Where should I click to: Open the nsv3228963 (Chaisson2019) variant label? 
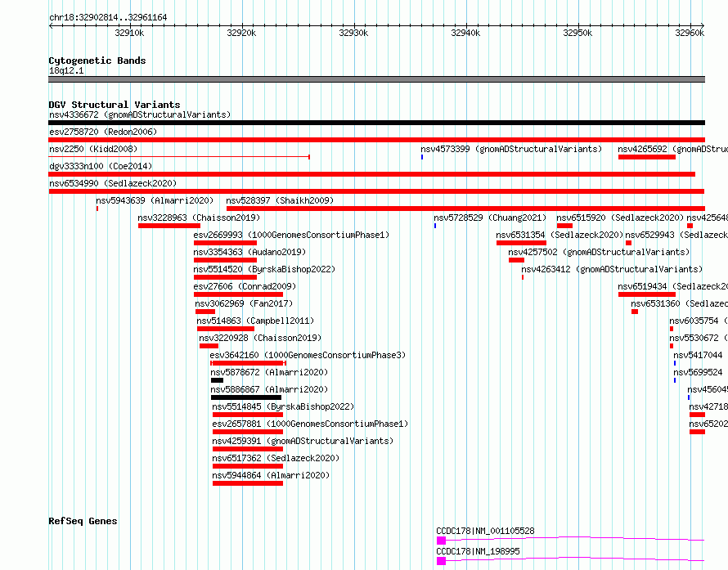199,218
